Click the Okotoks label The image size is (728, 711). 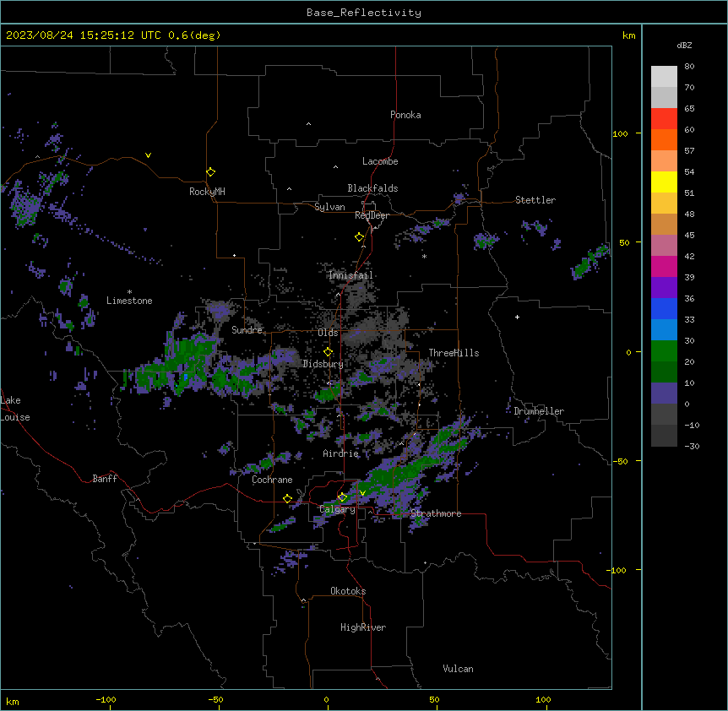pos(348,591)
